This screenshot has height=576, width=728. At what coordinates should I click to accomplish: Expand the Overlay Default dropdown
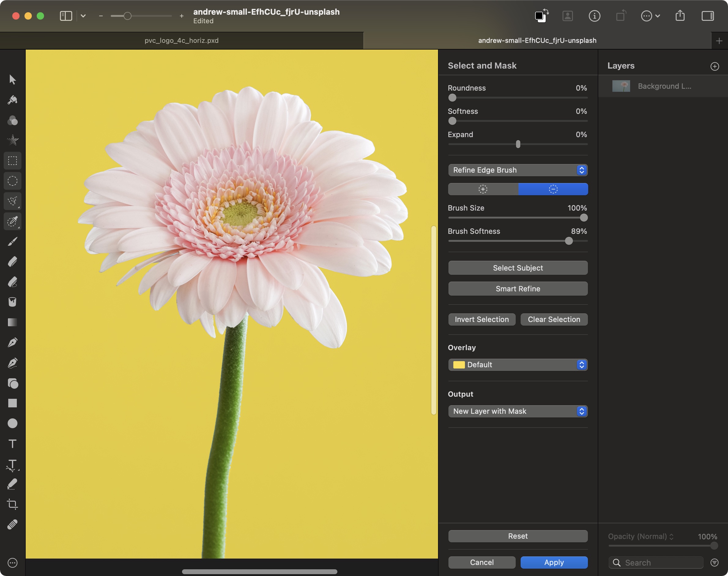581,364
